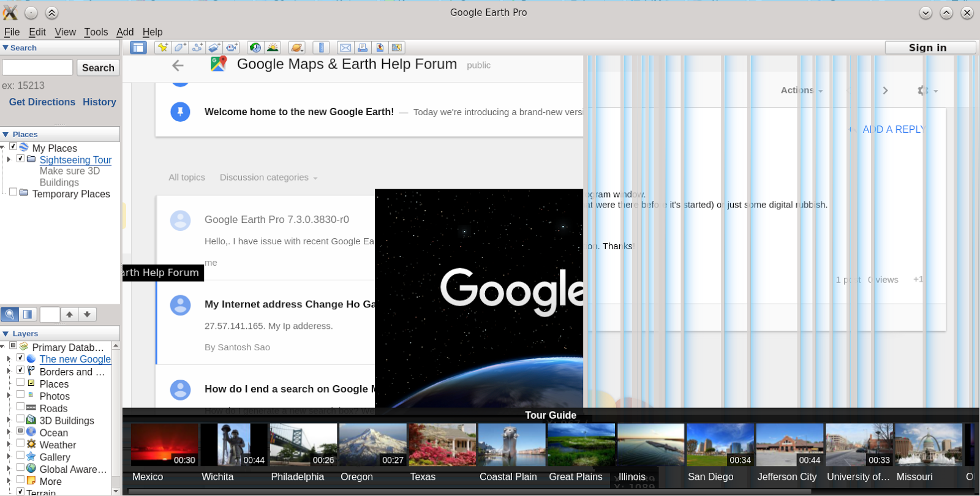Click the Google Maps logo in forum header
The width and height of the screenshot is (980, 496).
pos(219,64)
